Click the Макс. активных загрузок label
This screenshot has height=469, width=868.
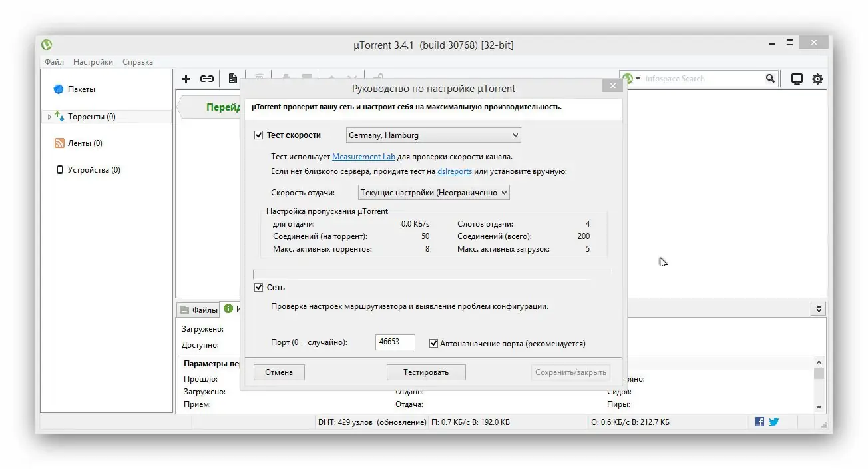(x=504, y=249)
